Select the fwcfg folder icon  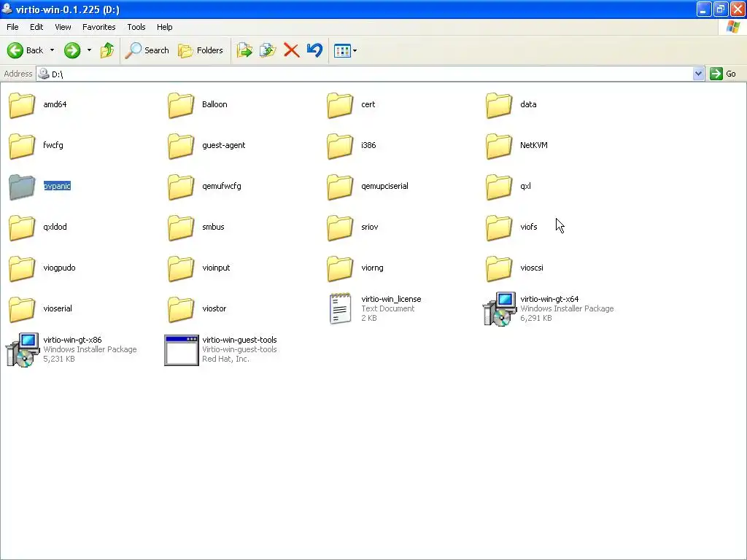(x=22, y=146)
